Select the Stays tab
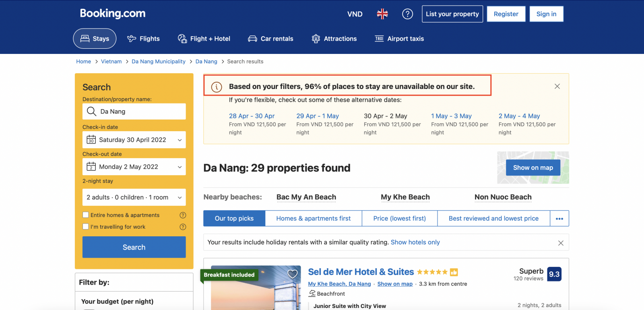The image size is (644, 310). tap(95, 39)
